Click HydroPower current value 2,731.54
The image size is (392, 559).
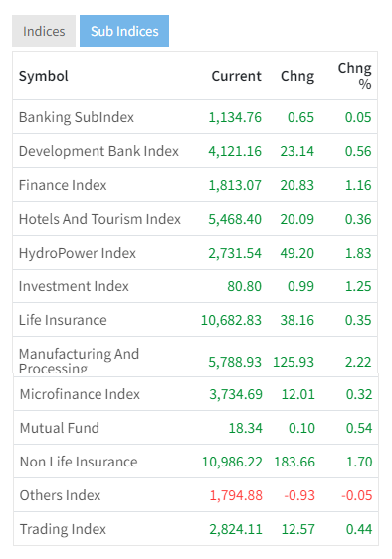[x=235, y=253]
